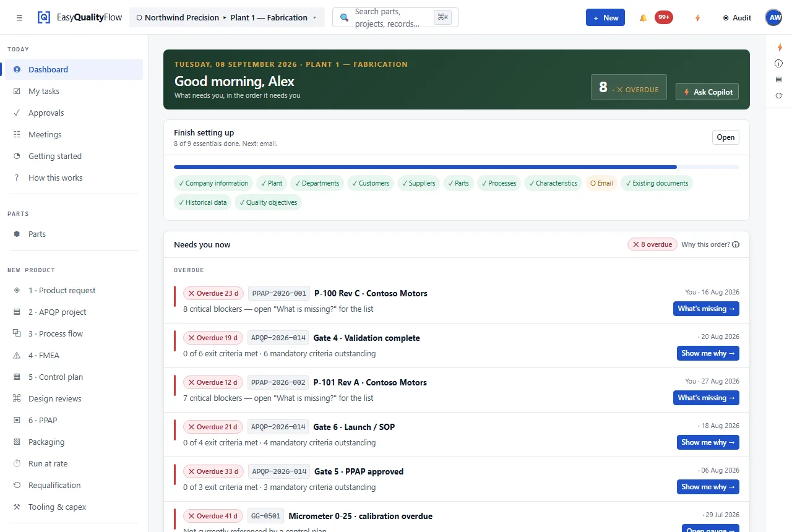Screen dimensions: 792x532
Task: Click the Characteristics setup chip
Action: (553, 183)
